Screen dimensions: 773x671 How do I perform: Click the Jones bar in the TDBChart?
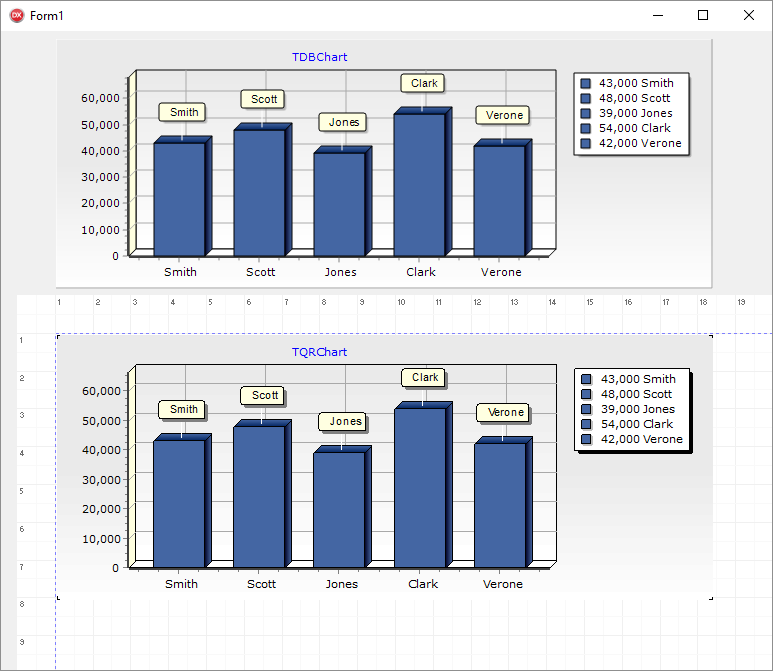pyautogui.click(x=340, y=204)
